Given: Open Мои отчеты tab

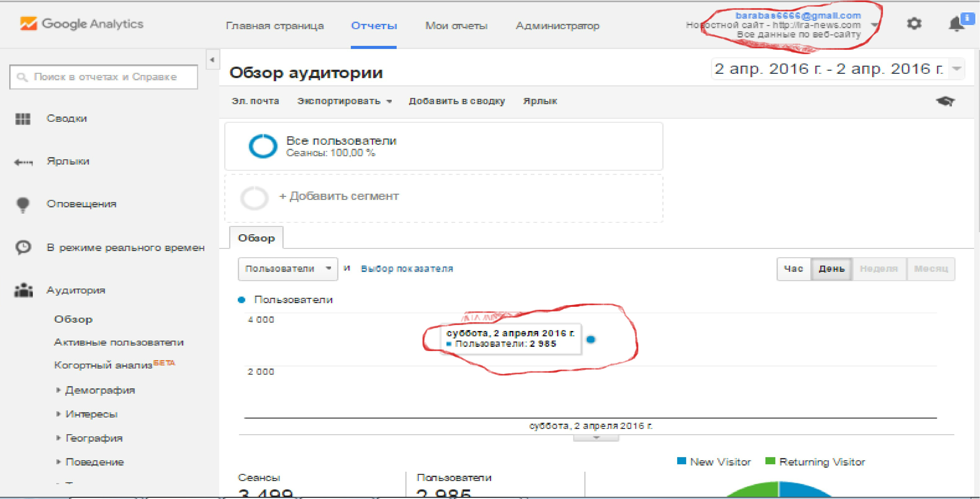Looking at the screenshot, I should click(456, 26).
